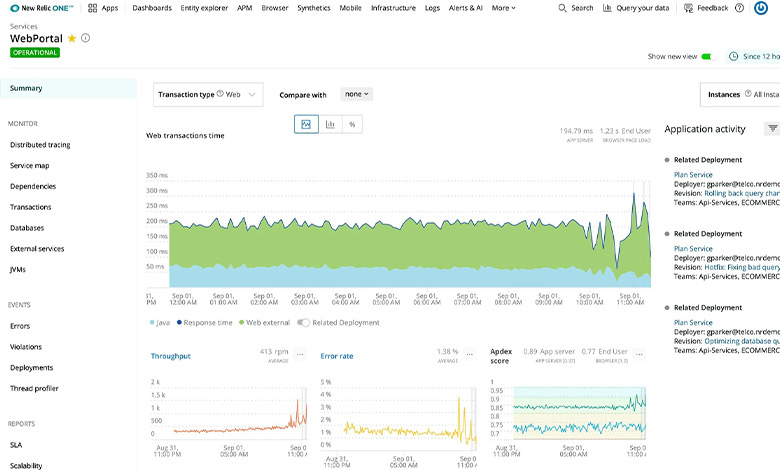Image resolution: width=780 pixels, height=470 pixels.
Task: Open Scalability report in the sidebar
Action: click(26, 466)
